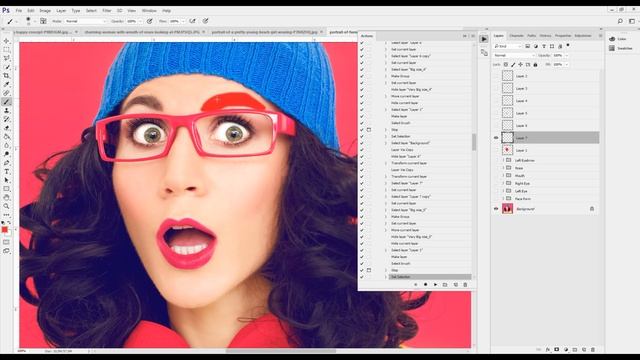The width and height of the screenshot is (640, 360).
Task: Expand the Face Form group
Action: 503,199
